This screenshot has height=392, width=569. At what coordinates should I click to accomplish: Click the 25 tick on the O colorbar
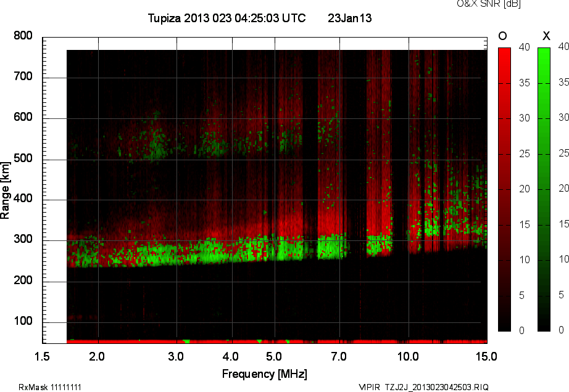pyautogui.click(x=523, y=153)
